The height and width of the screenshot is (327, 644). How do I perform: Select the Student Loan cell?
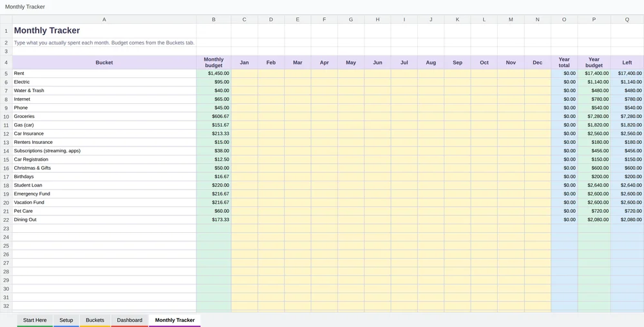[x=104, y=186]
